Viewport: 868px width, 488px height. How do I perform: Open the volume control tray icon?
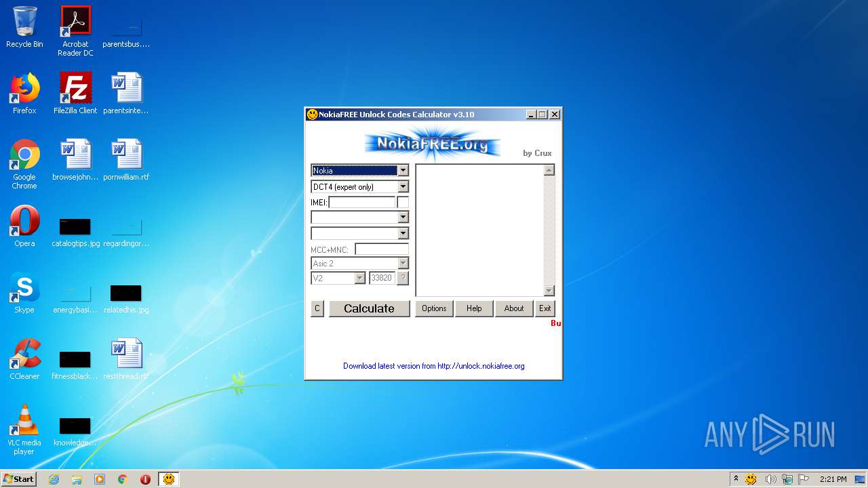[770, 479]
